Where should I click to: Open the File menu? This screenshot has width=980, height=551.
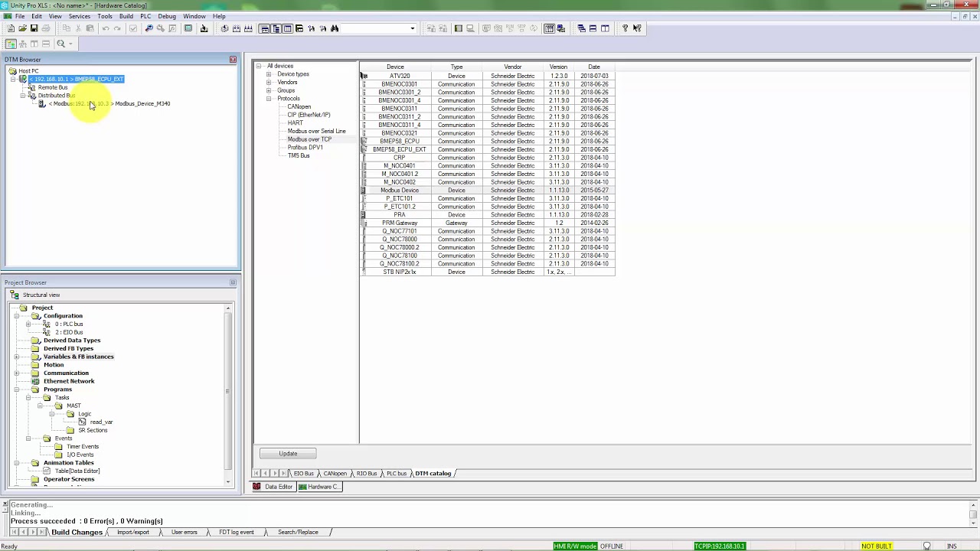tap(20, 16)
